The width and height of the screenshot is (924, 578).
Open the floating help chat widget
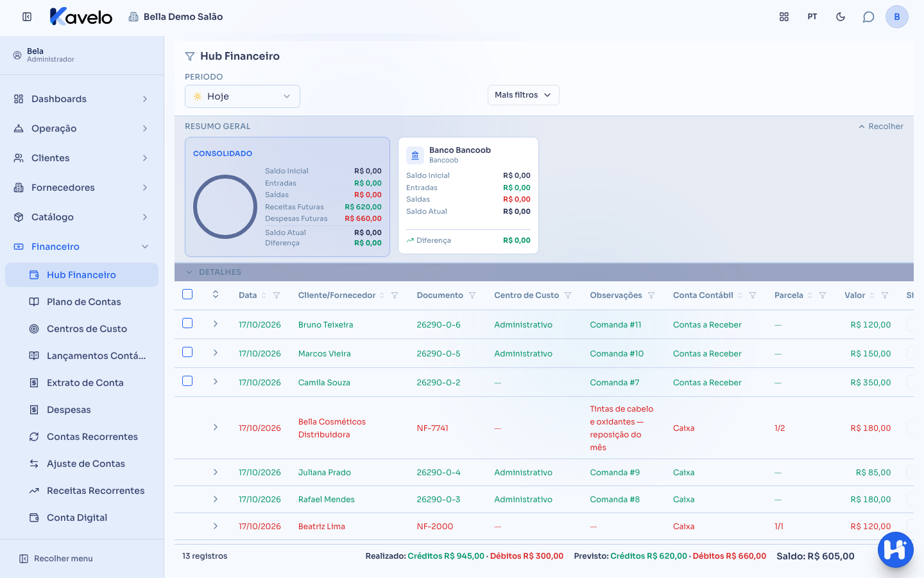pyautogui.click(x=896, y=550)
